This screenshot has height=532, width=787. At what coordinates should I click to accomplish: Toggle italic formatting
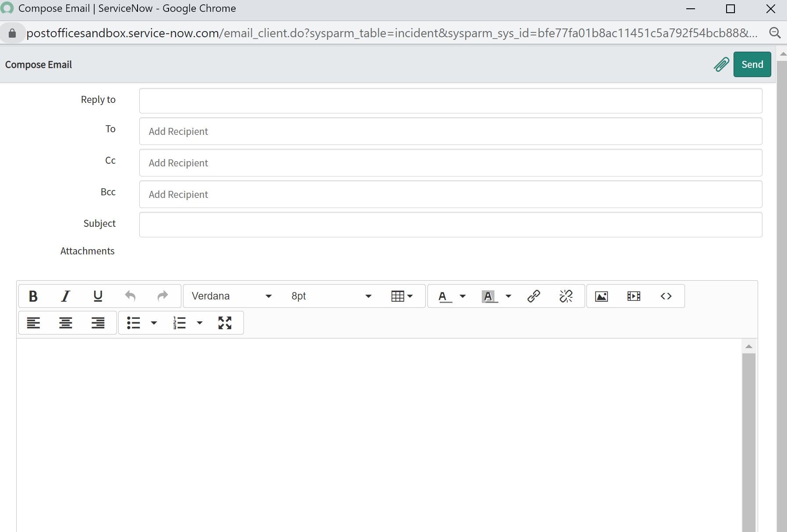click(65, 296)
